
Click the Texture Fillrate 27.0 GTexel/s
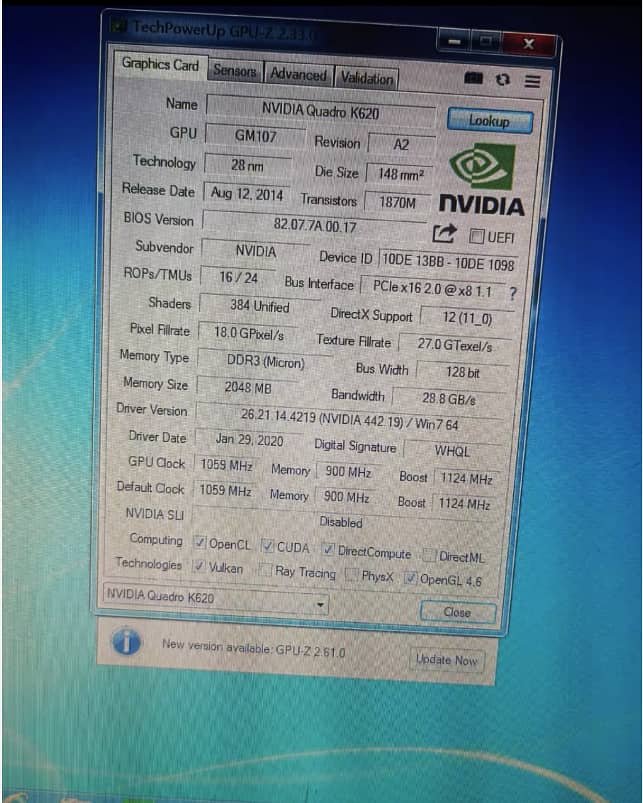click(455, 345)
